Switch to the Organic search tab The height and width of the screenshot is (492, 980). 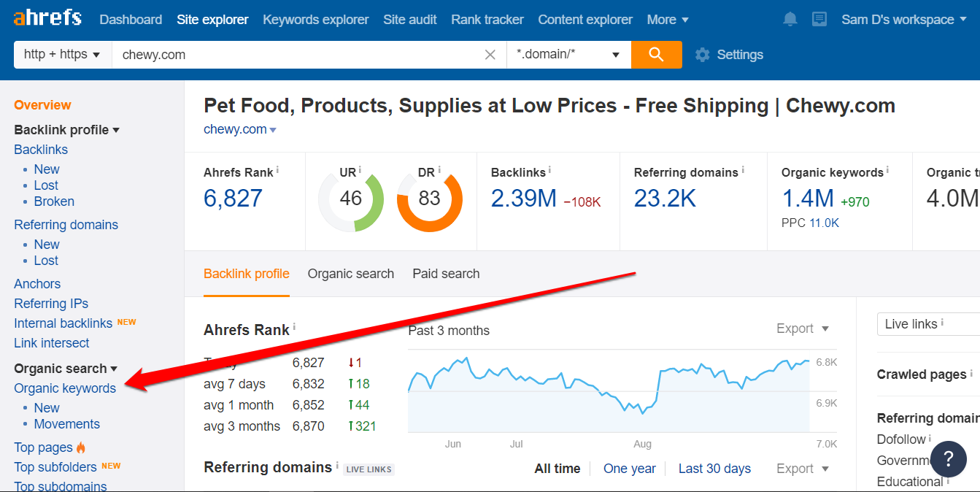(351, 274)
